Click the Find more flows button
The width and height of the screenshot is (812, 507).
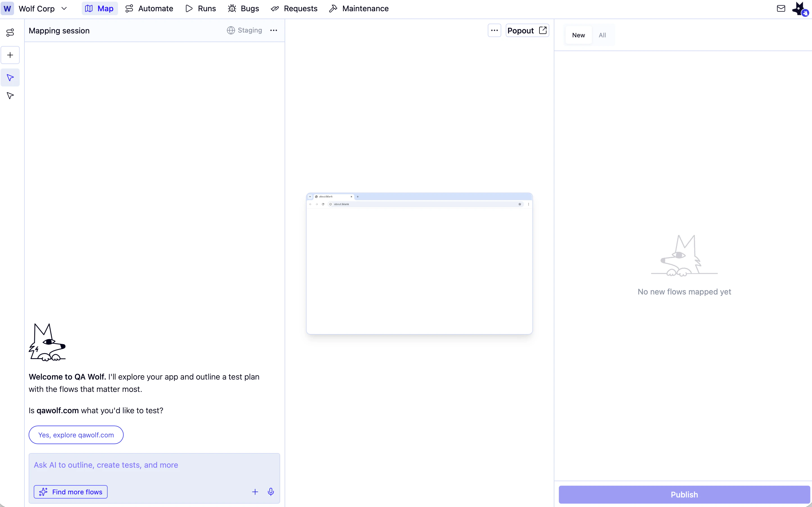pyautogui.click(x=71, y=492)
